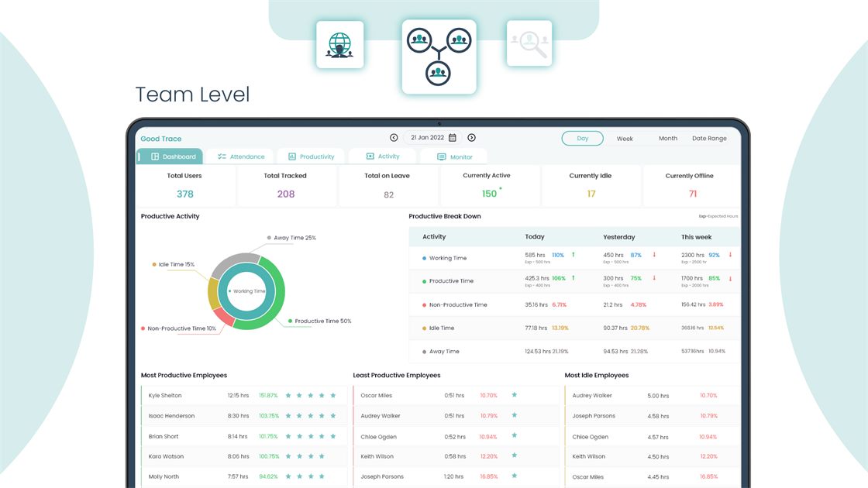This screenshot has height=488, width=868.
Task: Select the Away Time activity row
Action: [x=574, y=352]
